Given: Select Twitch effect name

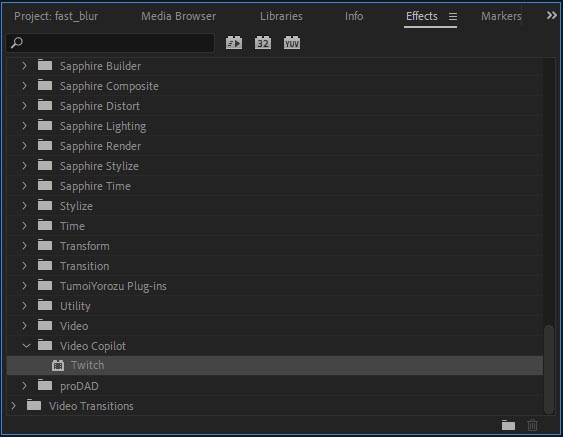Looking at the screenshot, I should pos(88,365).
